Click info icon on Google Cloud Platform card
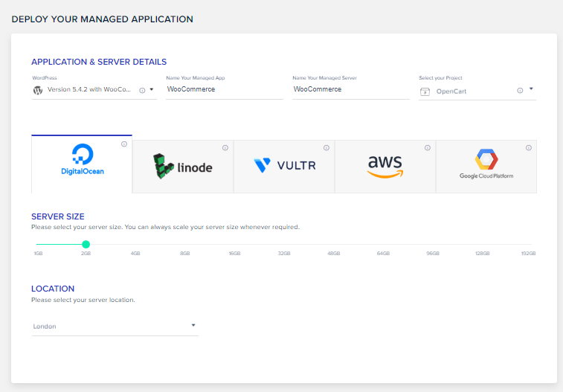 click(528, 148)
